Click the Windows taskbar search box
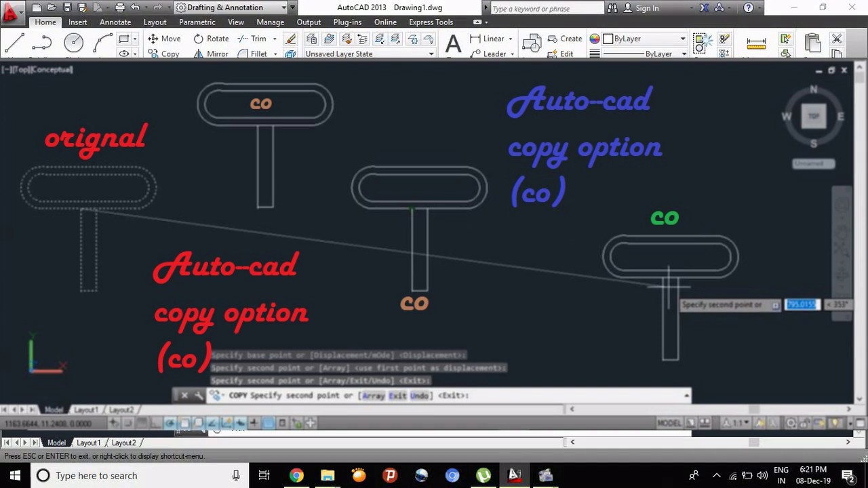Viewport: 868px width, 488px height. 139,476
